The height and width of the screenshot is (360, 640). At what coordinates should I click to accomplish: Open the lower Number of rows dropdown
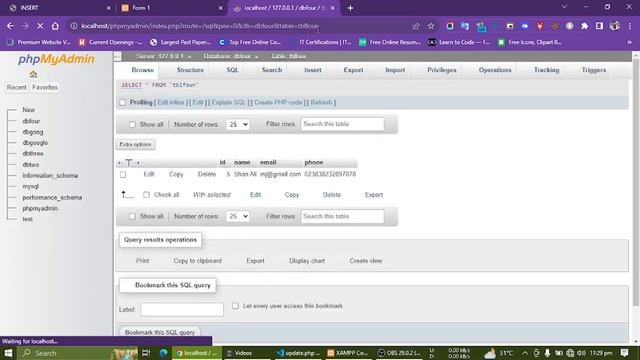point(238,216)
